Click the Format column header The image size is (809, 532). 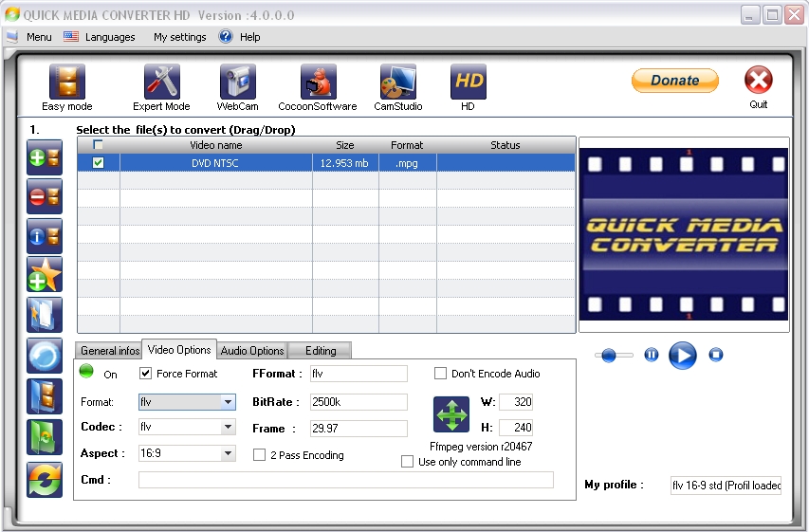coord(407,145)
